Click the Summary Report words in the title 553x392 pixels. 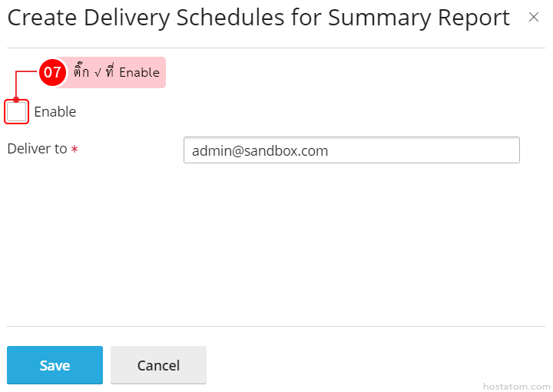tap(419, 18)
